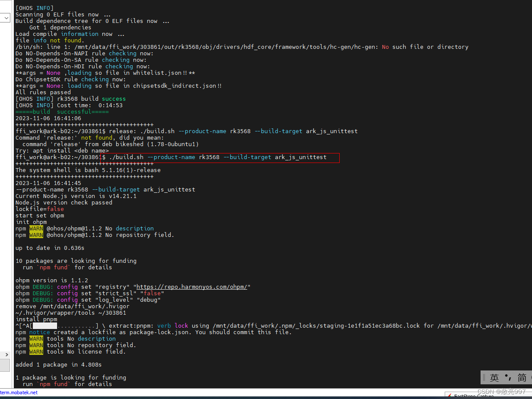Click the '[OHOS INFO]' first line
This screenshot has width=532, height=399.
(x=35, y=8)
